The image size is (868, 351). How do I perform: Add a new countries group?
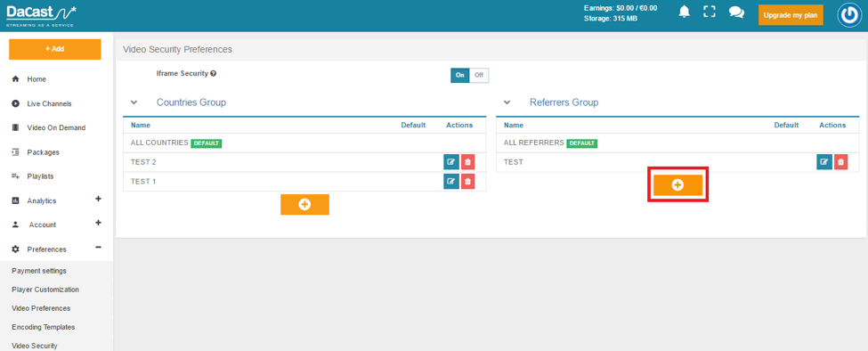coord(304,204)
